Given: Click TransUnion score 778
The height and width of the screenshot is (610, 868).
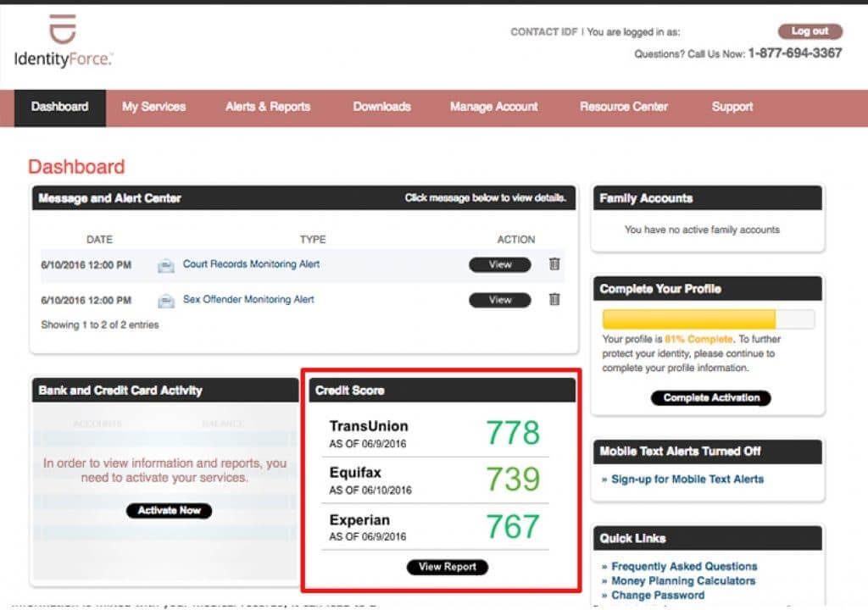Looking at the screenshot, I should [x=513, y=433].
